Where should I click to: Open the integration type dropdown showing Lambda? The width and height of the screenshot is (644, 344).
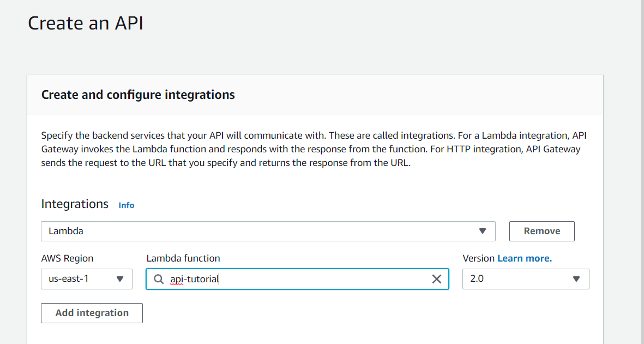click(268, 231)
